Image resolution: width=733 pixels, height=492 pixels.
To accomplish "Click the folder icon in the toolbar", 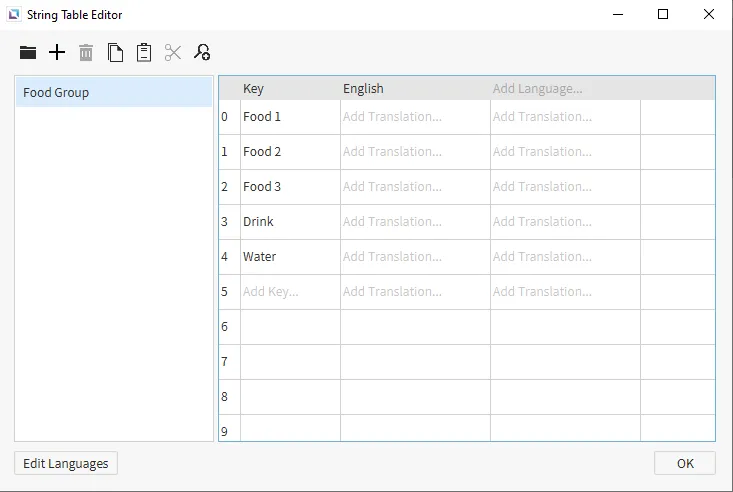I will (x=28, y=53).
